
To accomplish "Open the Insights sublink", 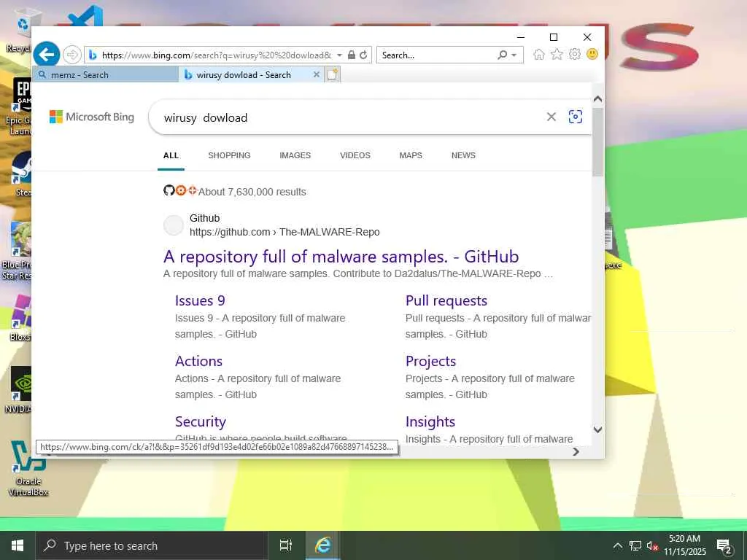I will [430, 421].
